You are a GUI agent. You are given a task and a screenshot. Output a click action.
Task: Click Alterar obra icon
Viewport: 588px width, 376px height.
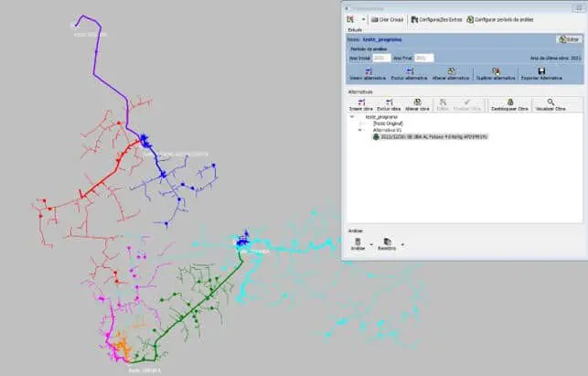(417, 104)
